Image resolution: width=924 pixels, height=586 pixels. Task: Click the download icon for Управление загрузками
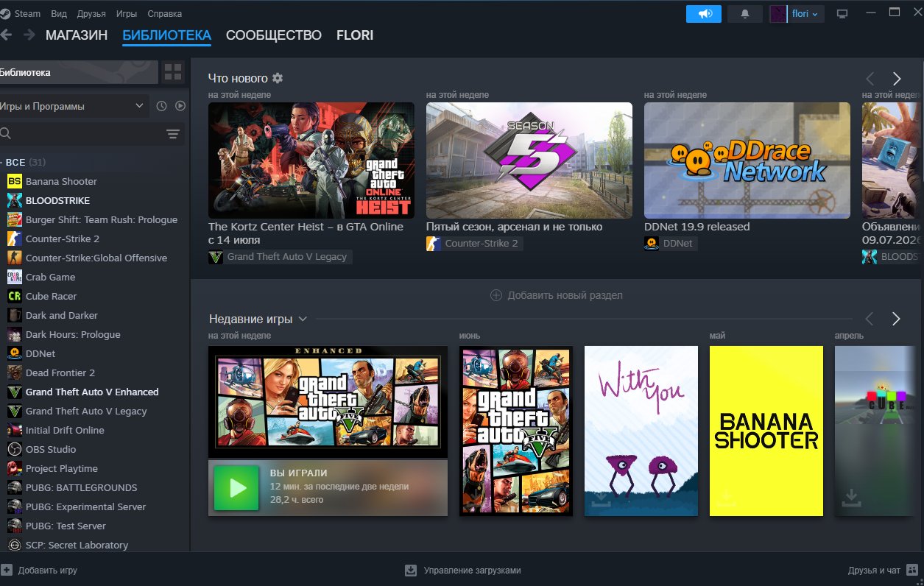pyautogui.click(x=411, y=570)
